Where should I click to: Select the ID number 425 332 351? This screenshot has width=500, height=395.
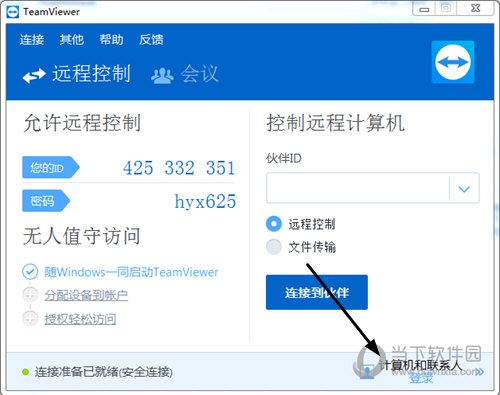179,168
